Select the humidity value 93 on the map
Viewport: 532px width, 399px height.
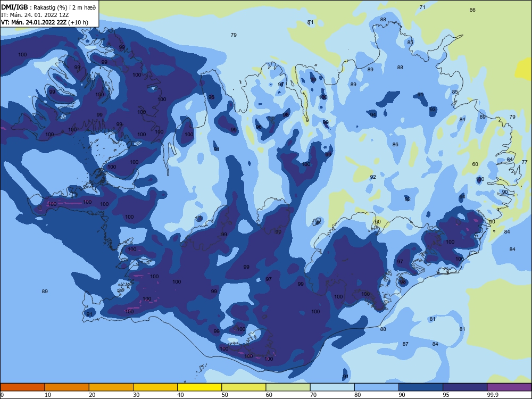click(432, 109)
